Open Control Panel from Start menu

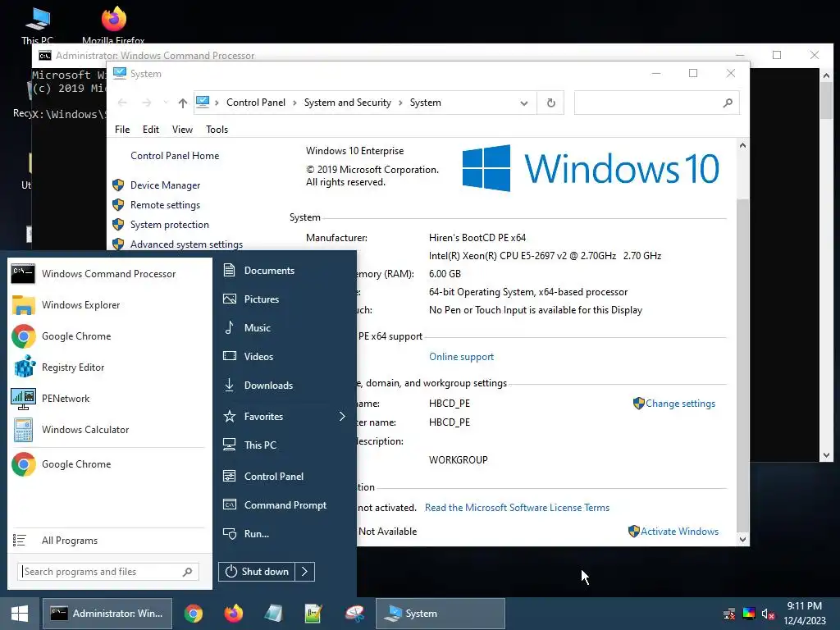tap(285, 477)
